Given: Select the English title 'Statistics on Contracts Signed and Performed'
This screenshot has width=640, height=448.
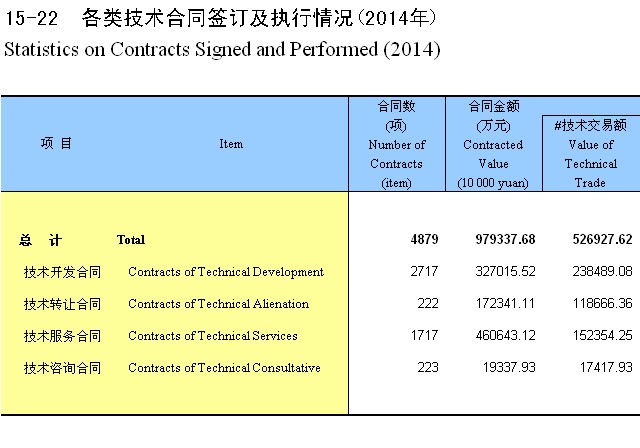Looking at the screenshot, I should pyautogui.click(x=222, y=48).
